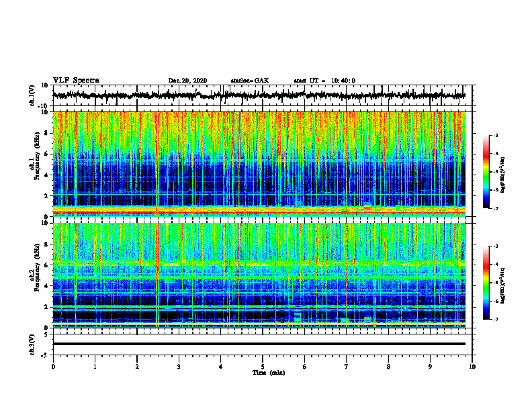Click time axis tick label "0"
The width and height of the screenshot is (532, 411).
click(x=53, y=367)
